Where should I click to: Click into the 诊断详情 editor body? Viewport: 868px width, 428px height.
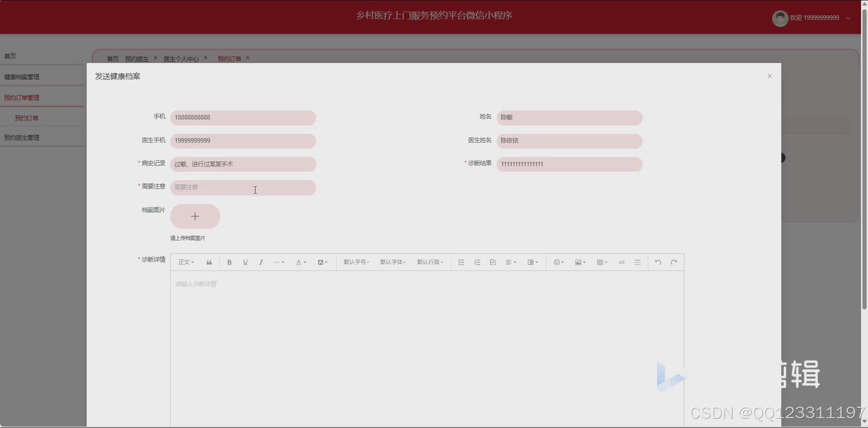pyautogui.click(x=427, y=348)
